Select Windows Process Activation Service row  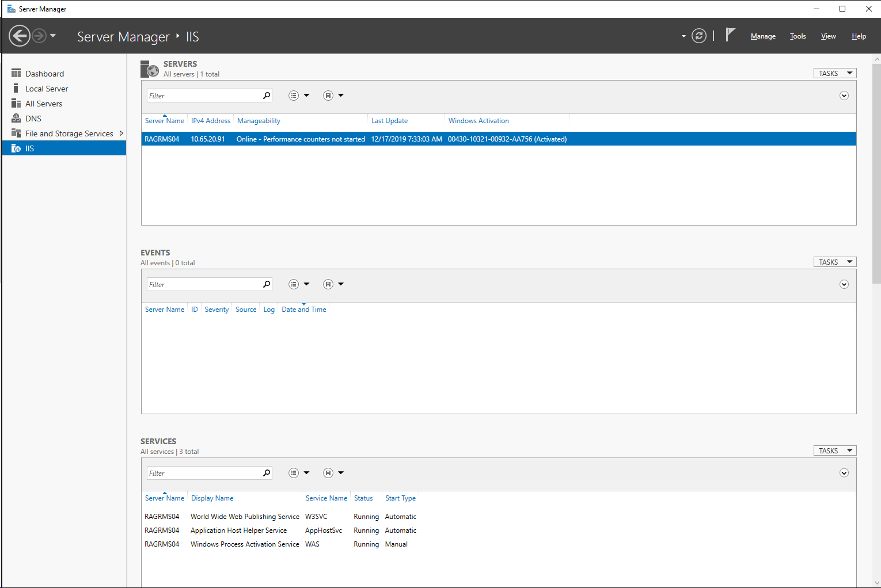coord(499,544)
